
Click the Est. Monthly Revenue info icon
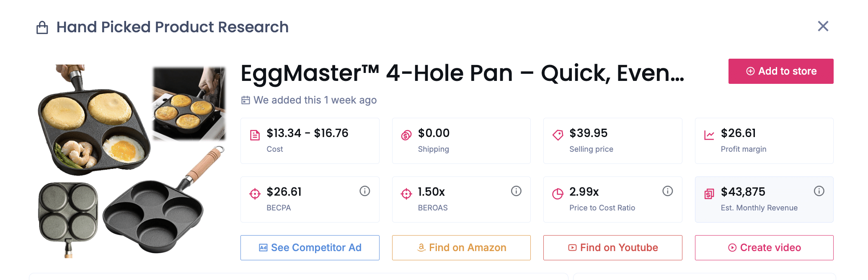[819, 191]
